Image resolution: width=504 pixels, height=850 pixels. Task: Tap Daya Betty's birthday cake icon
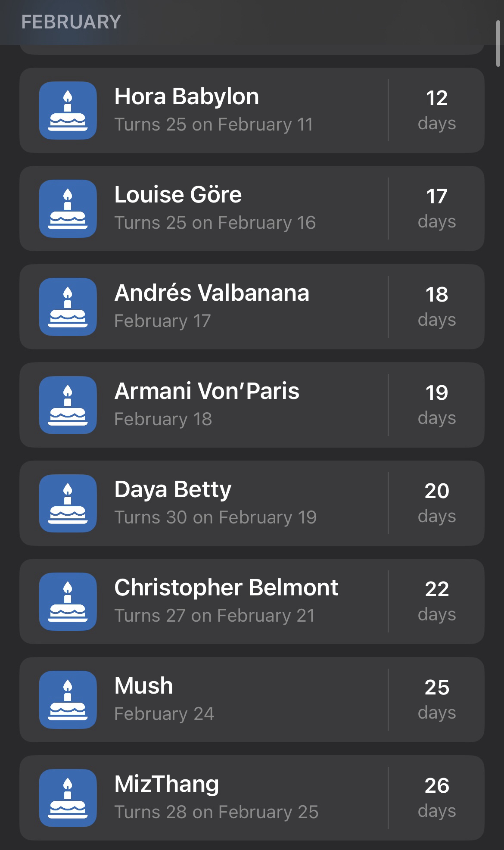tap(68, 503)
